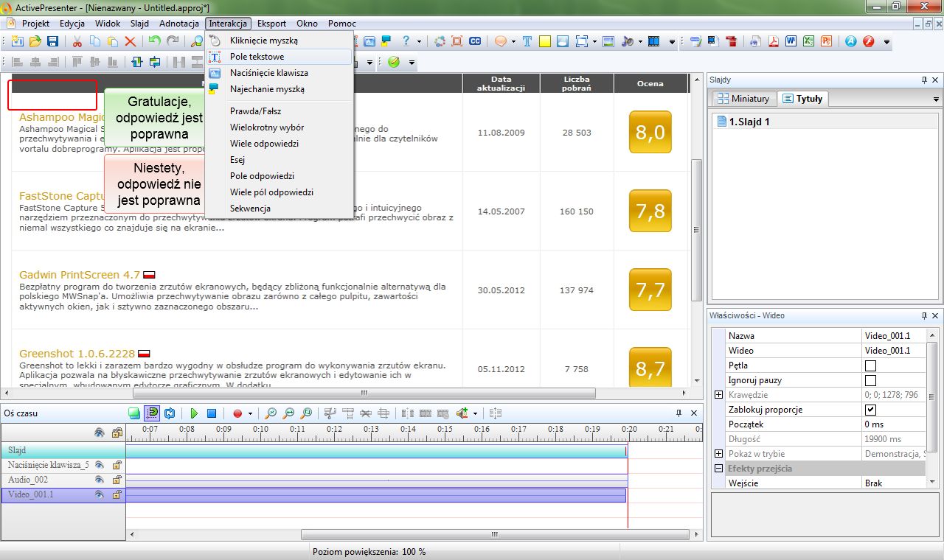Viewport: 944px width, 560px height.
Task: Start recording with red circle button
Action: pyautogui.click(x=237, y=413)
